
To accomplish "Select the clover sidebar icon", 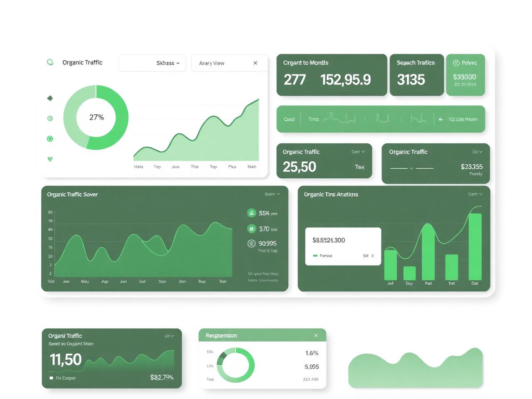I will coord(50,99).
